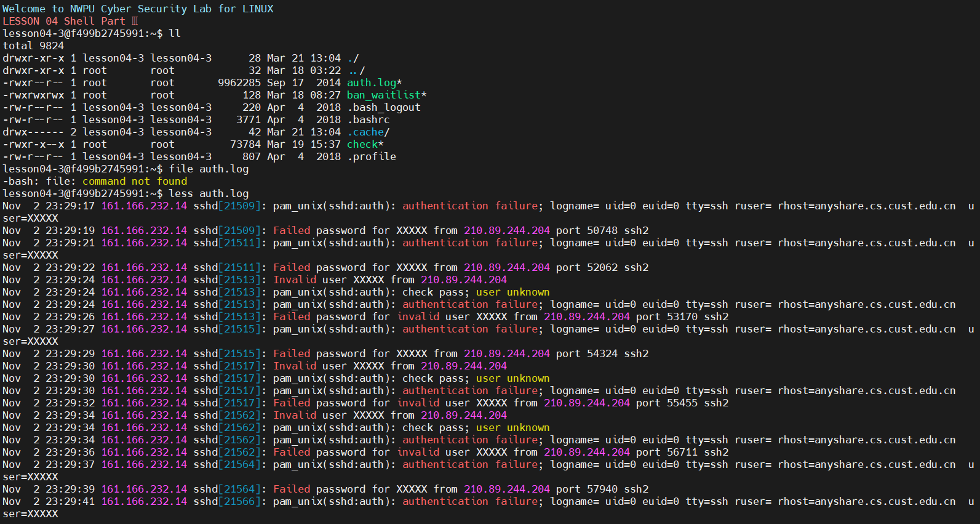The height and width of the screenshot is (524, 980).
Task: Click the timestamp '23:29:36'
Action: 70,452
